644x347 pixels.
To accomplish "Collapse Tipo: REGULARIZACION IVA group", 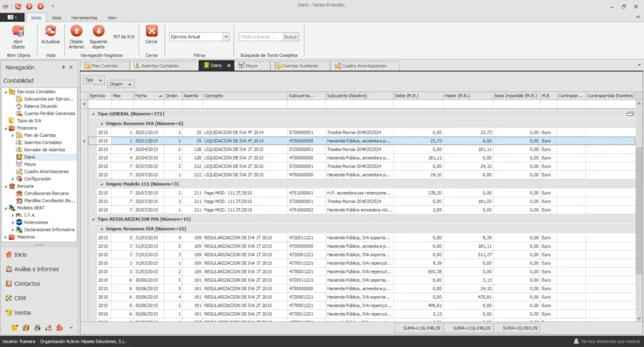I will click(93, 219).
